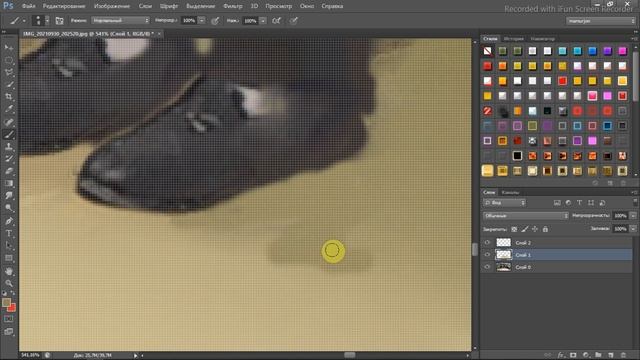The height and width of the screenshot is (360, 640).
Task: Open brush flow slider dropdown
Action: pos(263,20)
